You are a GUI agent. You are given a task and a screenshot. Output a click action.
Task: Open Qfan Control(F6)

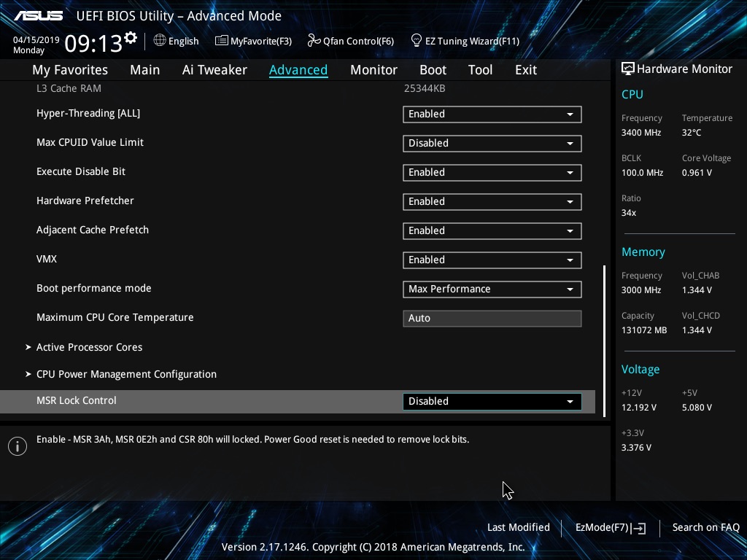coord(351,41)
